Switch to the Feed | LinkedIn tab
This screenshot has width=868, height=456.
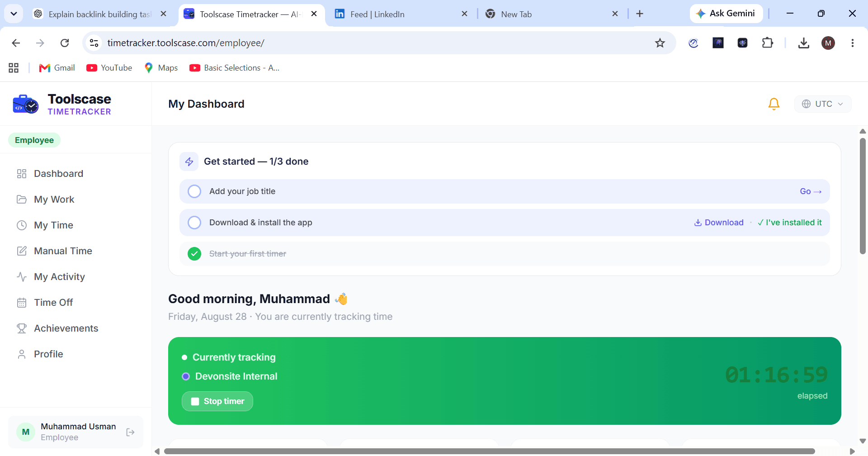401,14
